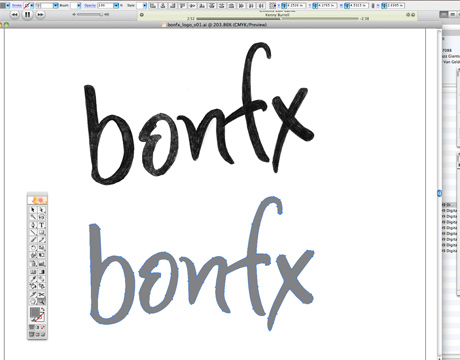This screenshot has width=460, height=360.
Task: Select the Gradient tool
Action: click(42, 272)
